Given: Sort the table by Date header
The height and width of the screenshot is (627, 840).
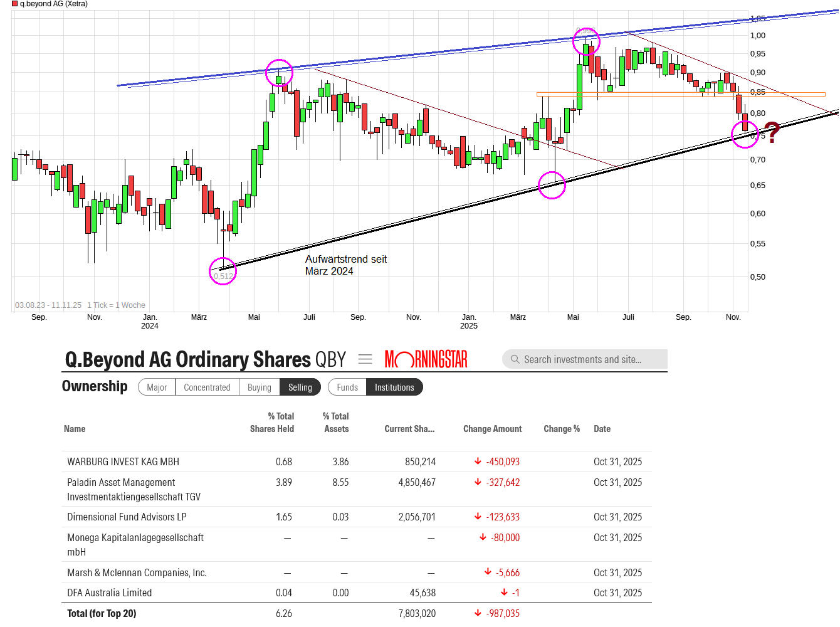Looking at the screenshot, I should click(602, 429).
